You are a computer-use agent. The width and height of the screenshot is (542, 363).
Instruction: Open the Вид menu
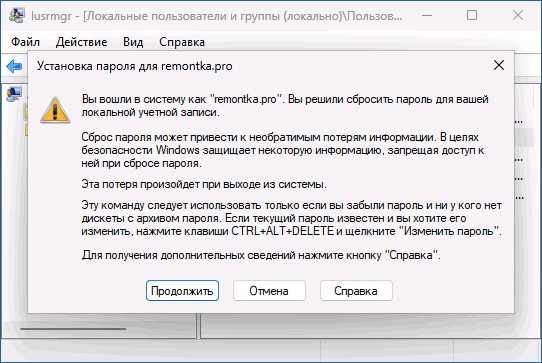(133, 42)
